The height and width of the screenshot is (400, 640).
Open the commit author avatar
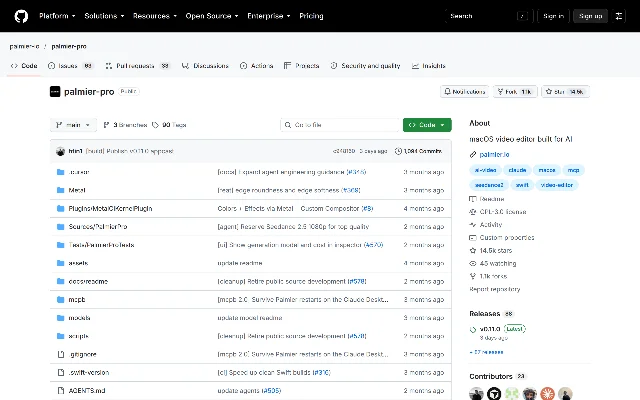click(x=60, y=151)
